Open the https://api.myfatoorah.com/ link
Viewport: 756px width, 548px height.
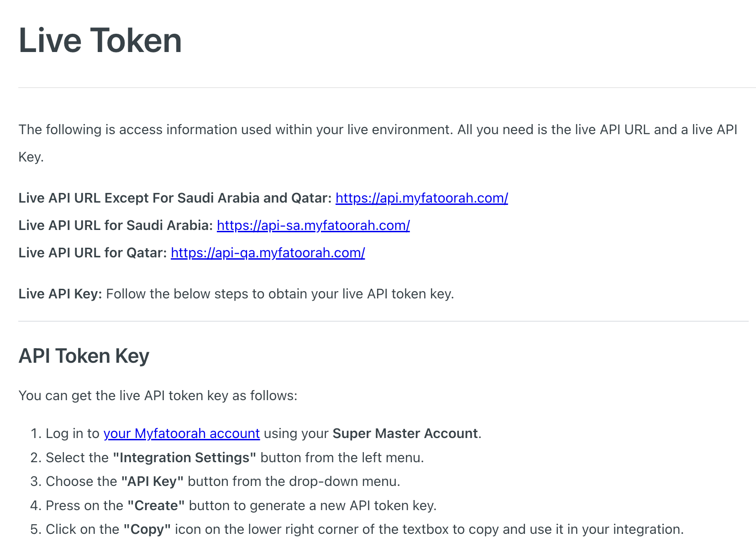click(421, 198)
